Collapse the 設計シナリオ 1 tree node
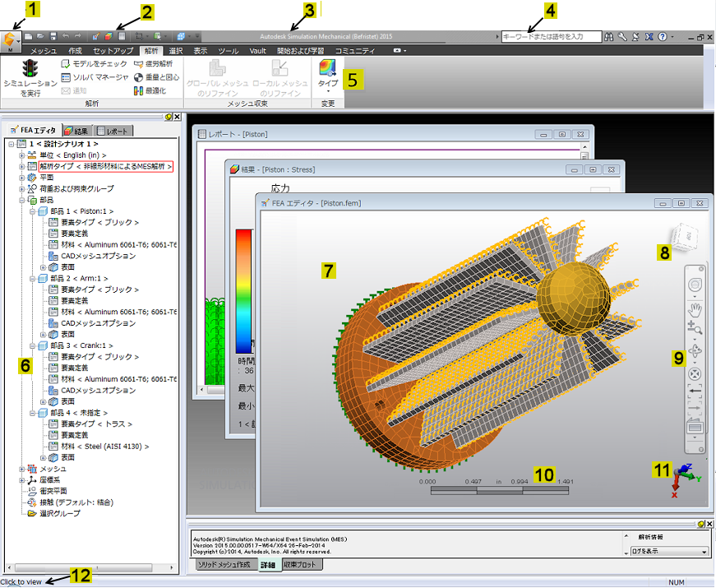 pyautogui.click(x=11, y=144)
